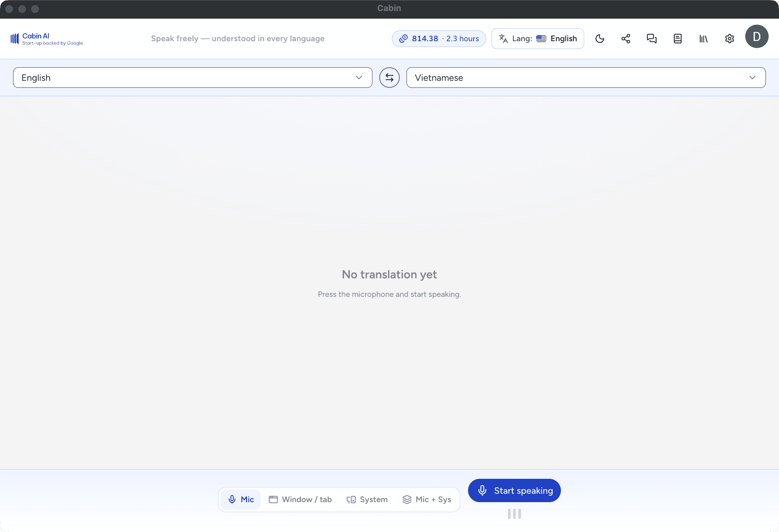
Task: Open the share icon in the header
Action: pyautogui.click(x=625, y=39)
